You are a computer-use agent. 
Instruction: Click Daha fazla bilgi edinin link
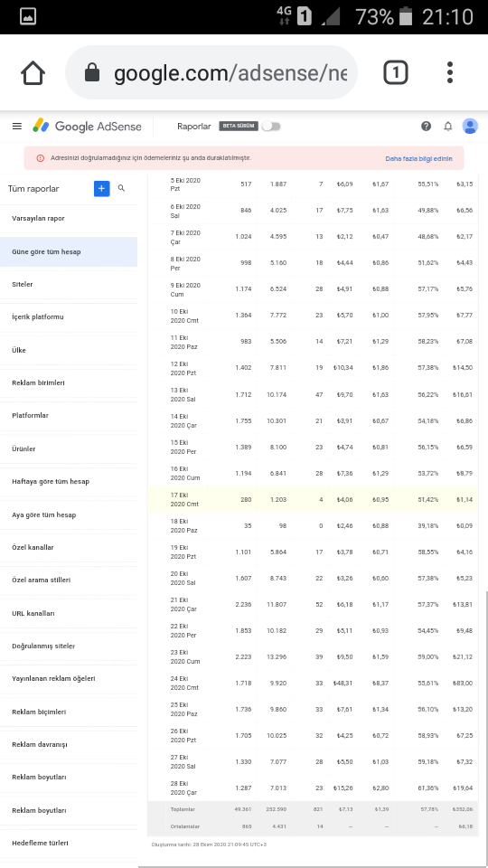click(x=418, y=158)
